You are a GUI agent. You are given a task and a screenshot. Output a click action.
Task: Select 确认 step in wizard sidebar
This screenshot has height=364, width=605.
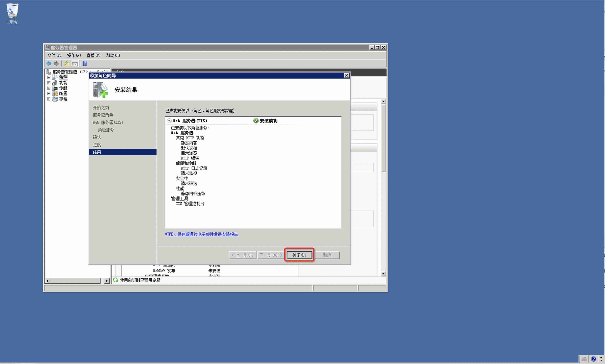click(x=96, y=137)
